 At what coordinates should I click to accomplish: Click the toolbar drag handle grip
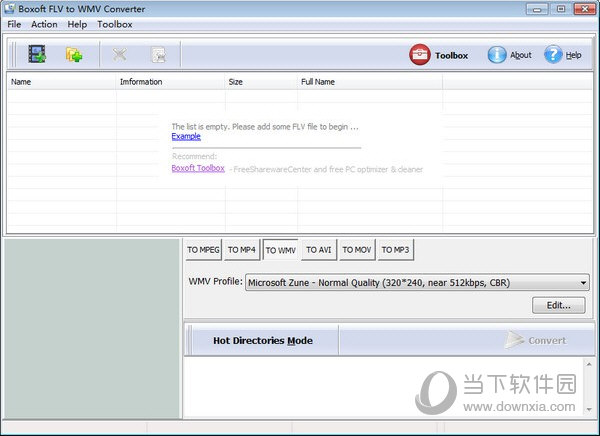point(13,55)
